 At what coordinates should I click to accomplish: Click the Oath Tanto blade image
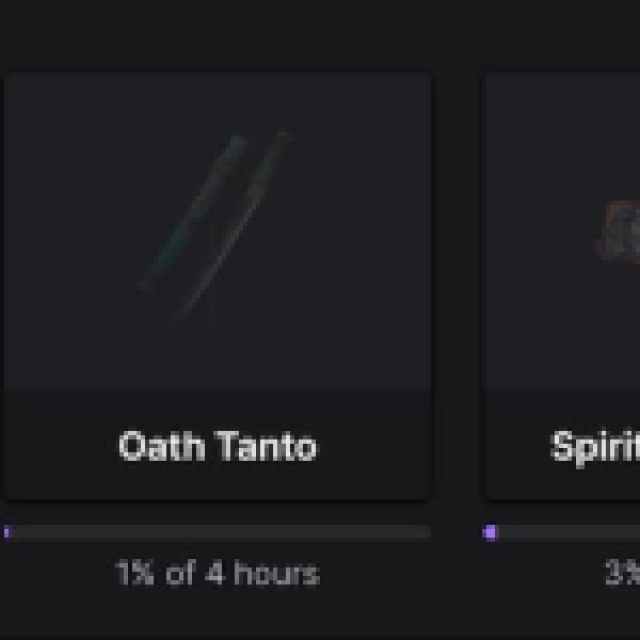point(217,224)
